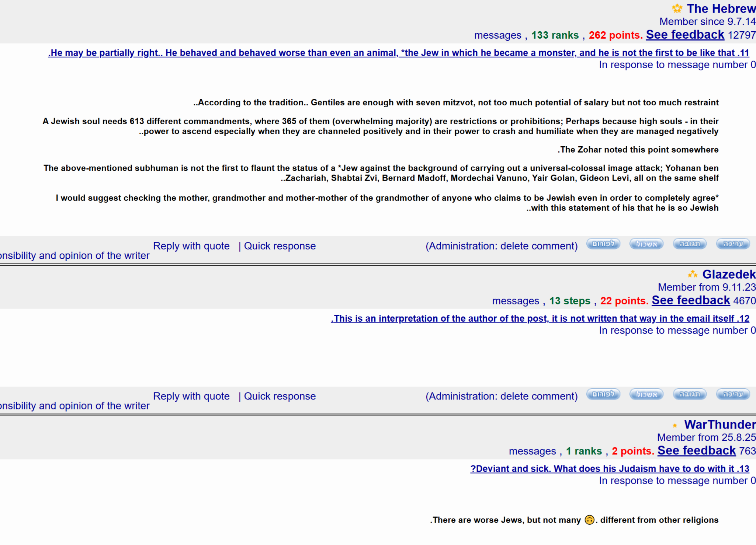
Task: Click the לפורום (to forum) button on Glazedek's post
Action: [603, 394]
